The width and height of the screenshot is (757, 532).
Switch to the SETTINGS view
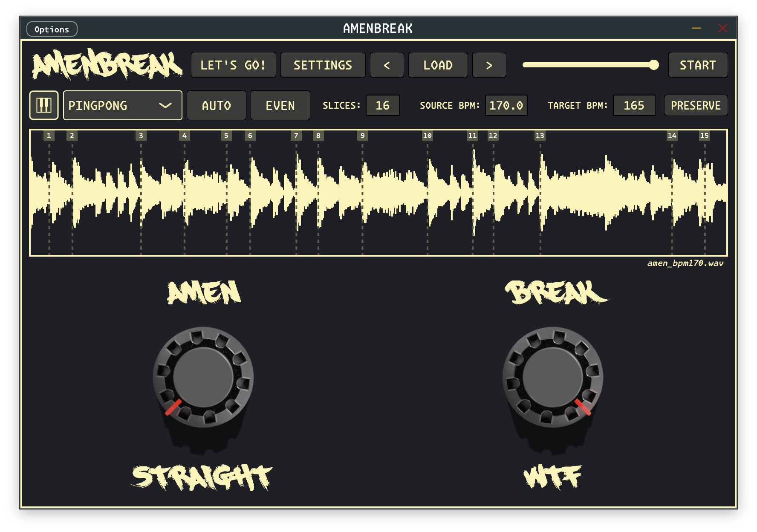pos(323,65)
